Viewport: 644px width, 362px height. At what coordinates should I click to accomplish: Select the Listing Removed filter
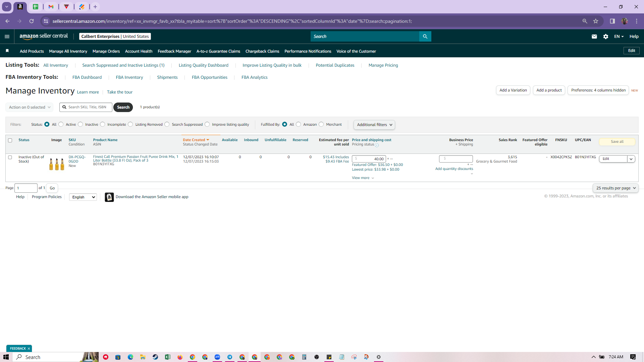tap(130, 124)
